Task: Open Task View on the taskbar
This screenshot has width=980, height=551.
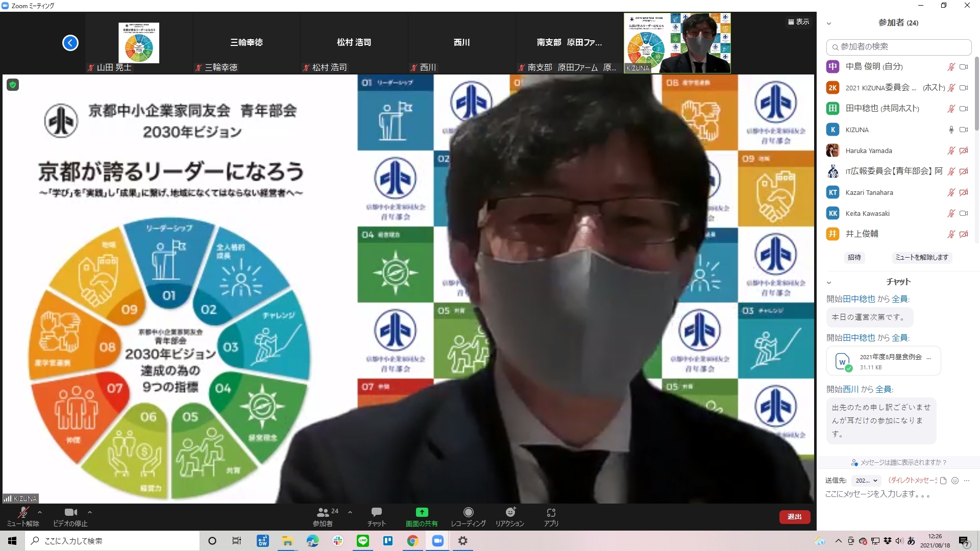Action: (x=237, y=541)
